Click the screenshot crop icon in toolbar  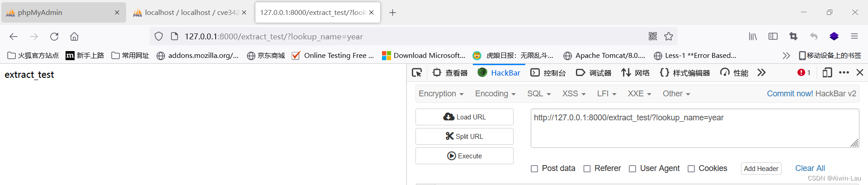[793, 37]
